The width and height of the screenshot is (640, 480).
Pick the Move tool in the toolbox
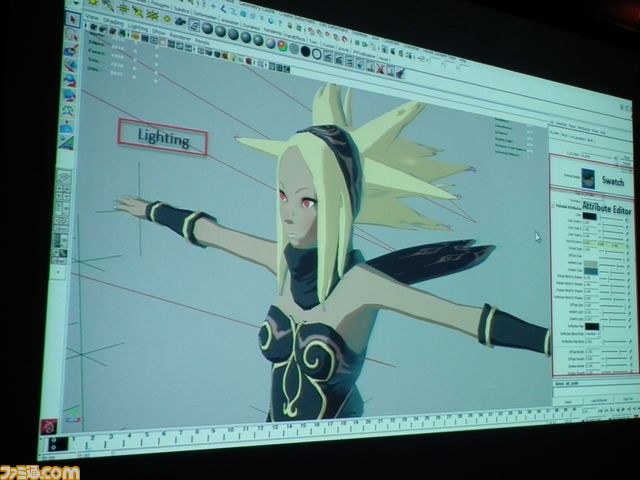[70, 65]
